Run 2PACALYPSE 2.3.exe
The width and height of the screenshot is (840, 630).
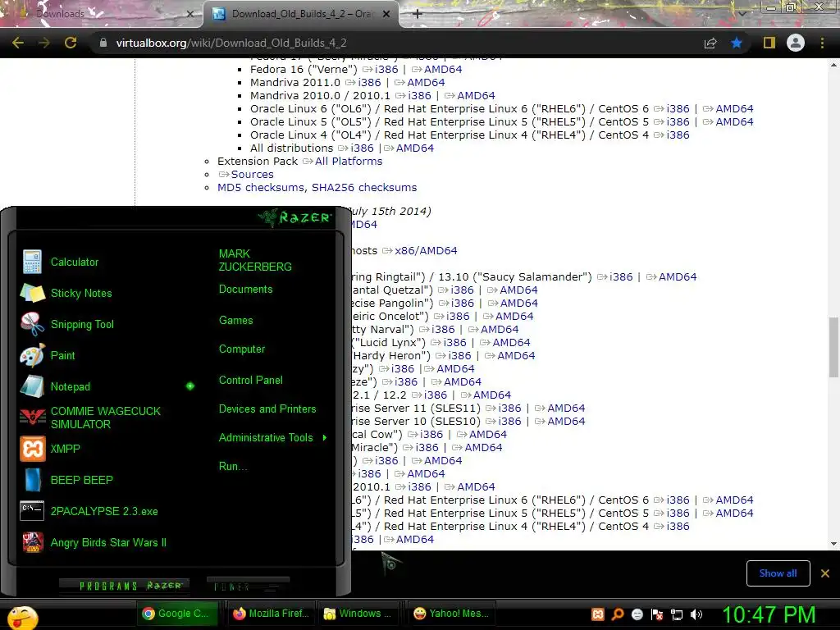(89, 511)
